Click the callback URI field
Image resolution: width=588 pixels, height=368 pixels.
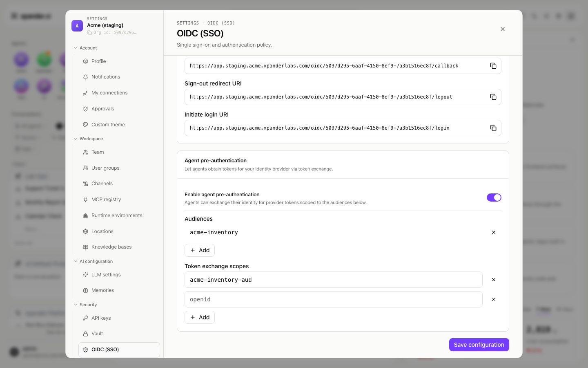[343, 66]
